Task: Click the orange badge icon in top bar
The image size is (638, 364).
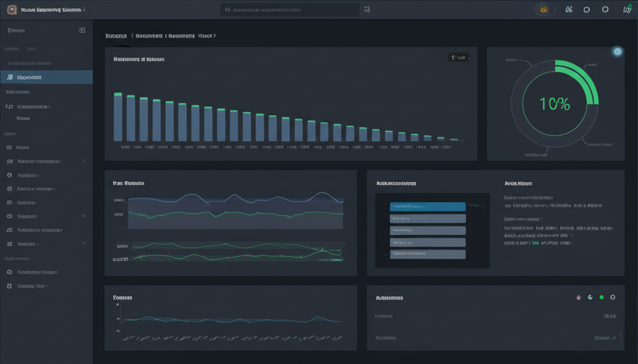Action: (544, 10)
